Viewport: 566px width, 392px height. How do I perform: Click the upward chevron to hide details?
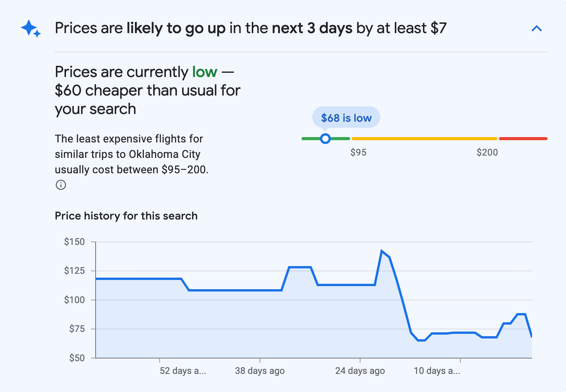point(537,28)
